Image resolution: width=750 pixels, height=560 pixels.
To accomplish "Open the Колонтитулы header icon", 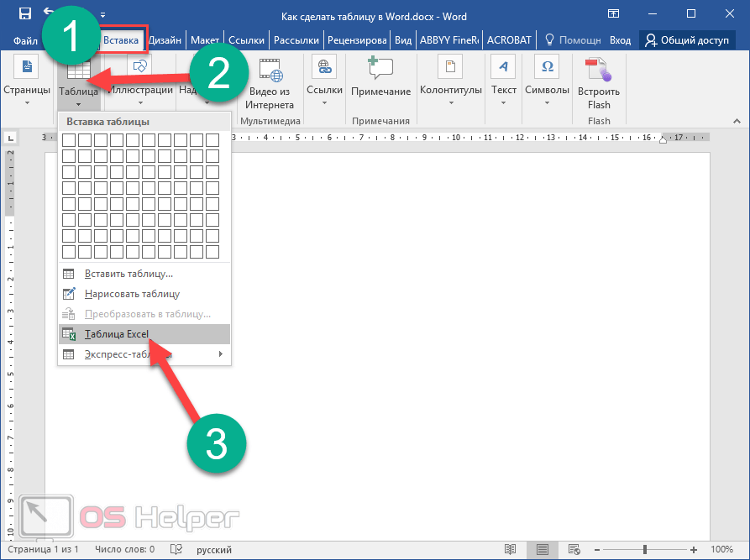I will coord(451,67).
